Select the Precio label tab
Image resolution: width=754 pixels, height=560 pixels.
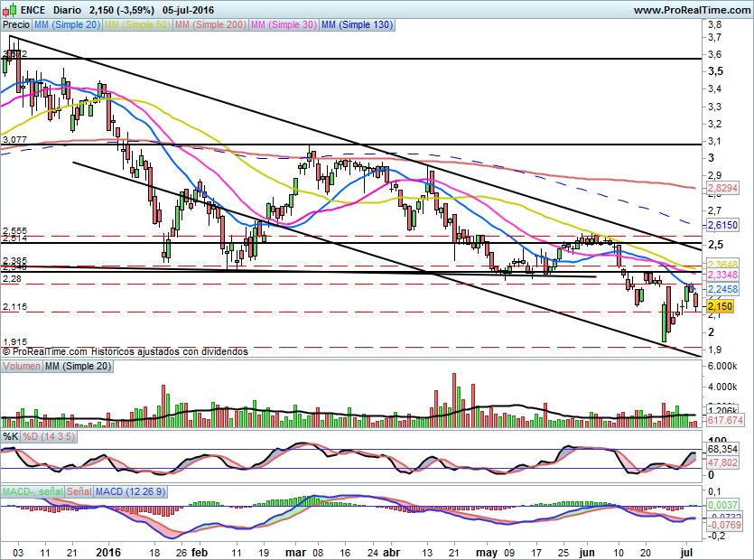(16, 24)
